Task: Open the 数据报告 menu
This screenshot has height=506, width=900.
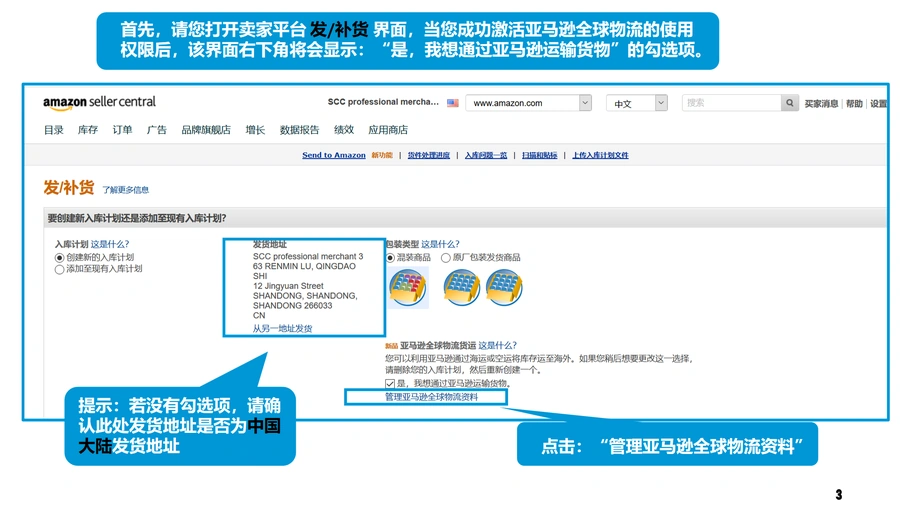Action: point(300,130)
